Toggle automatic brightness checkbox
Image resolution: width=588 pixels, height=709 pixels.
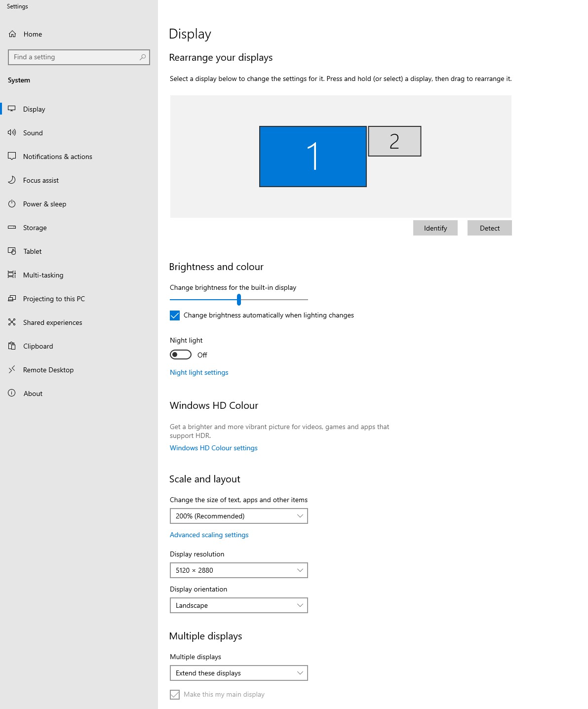(x=175, y=315)
